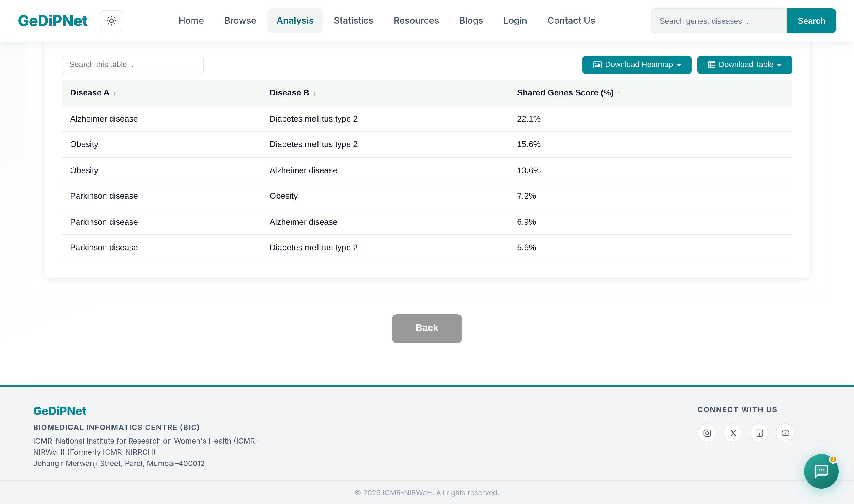Open the Instagram social icon
Image resolution: width=854 pixels, height=504 pixels.
(x=707, y=433)
